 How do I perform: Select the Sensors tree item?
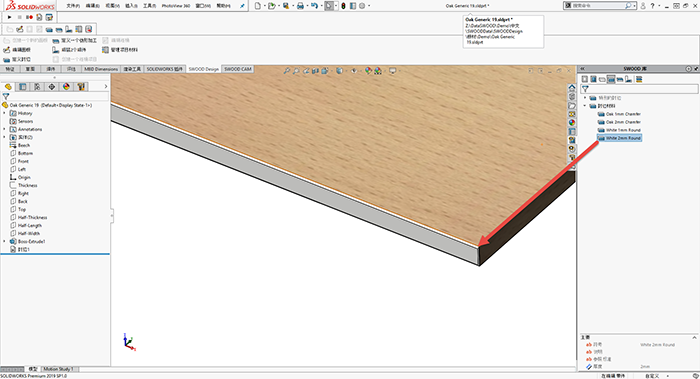[x=21, y=121]
